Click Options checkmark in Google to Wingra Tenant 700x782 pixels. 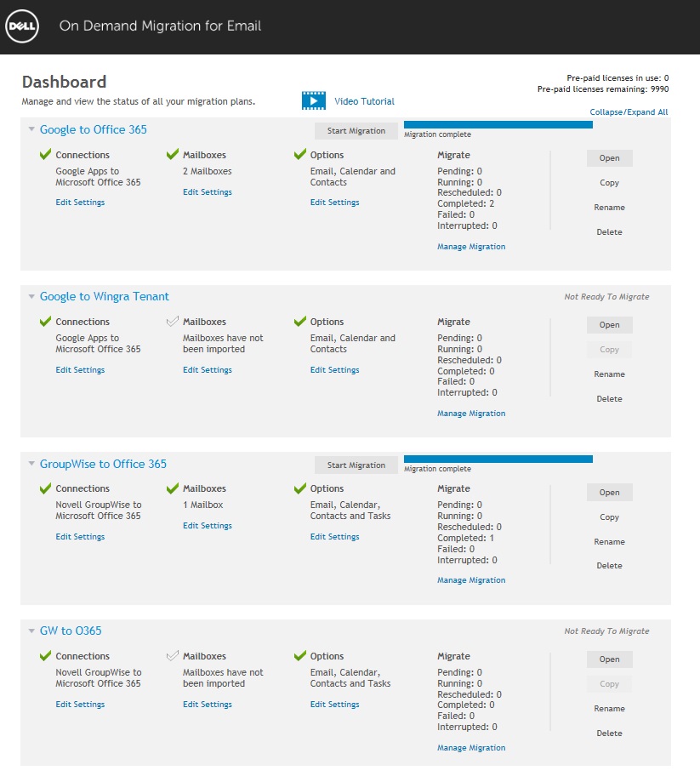click(300, 321)
